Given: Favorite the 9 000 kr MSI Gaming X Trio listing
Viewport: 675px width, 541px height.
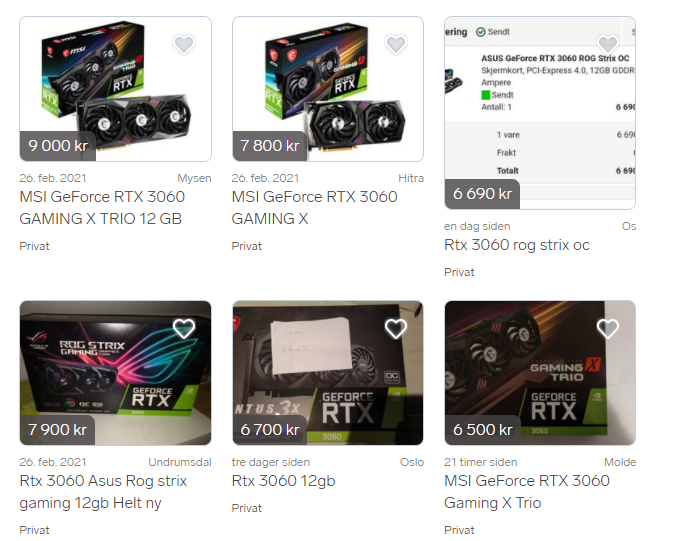Looking at the screenshot, I should [x=184, y=44].
